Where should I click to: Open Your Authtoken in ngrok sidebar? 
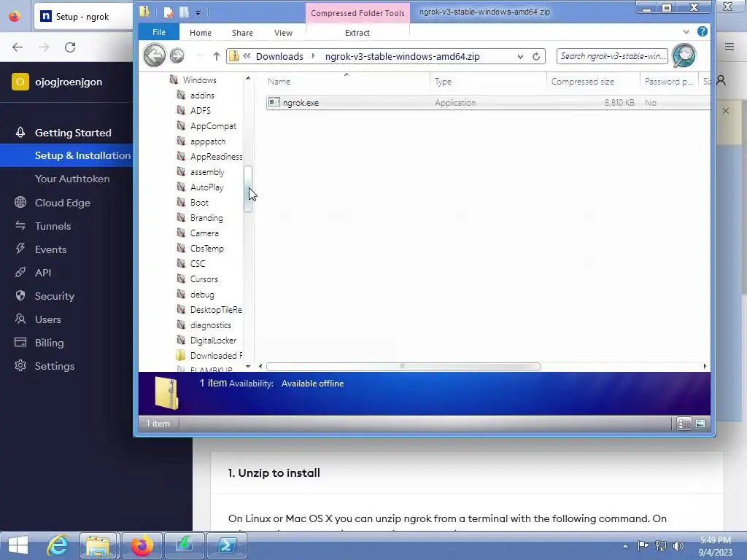[x=72, y=179]
